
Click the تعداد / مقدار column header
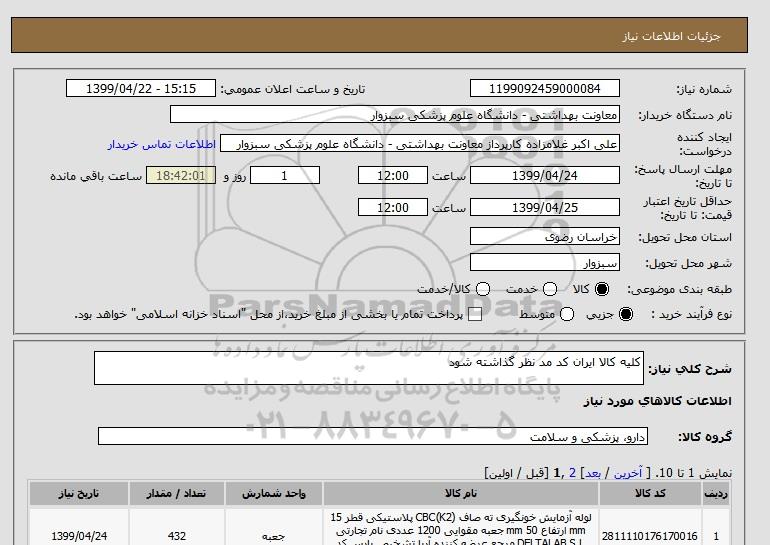tap(177, 493)
